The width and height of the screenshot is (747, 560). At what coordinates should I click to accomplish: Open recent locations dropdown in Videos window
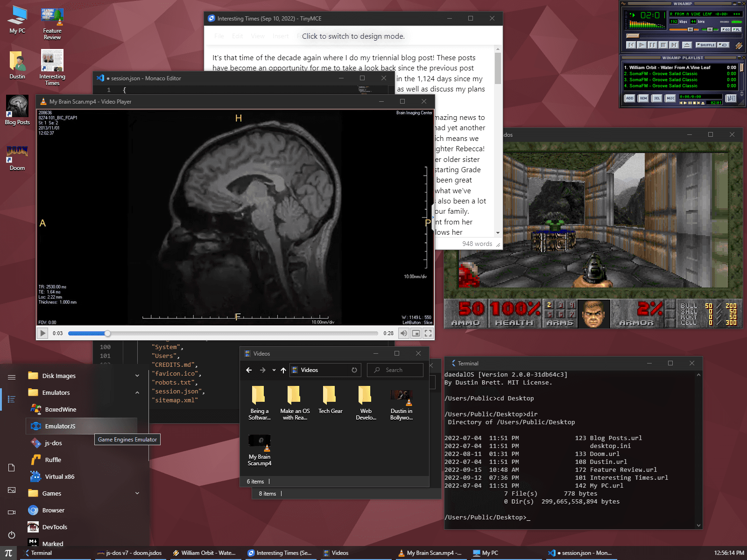click(x=274, y=370)
